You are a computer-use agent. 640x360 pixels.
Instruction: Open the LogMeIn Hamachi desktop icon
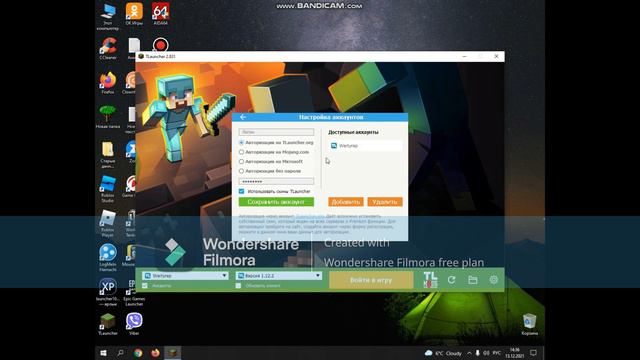(x=108, y=258)
